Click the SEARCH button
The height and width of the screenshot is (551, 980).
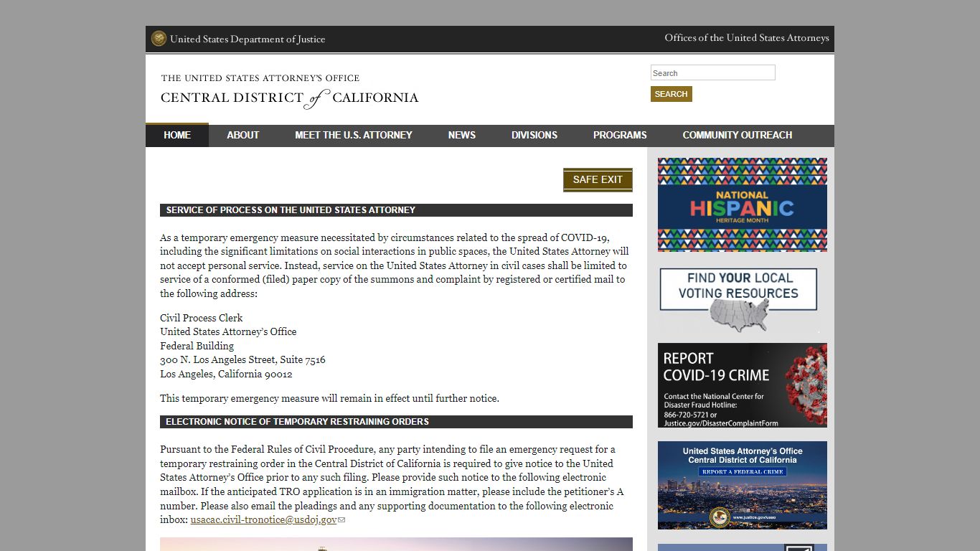671,94
